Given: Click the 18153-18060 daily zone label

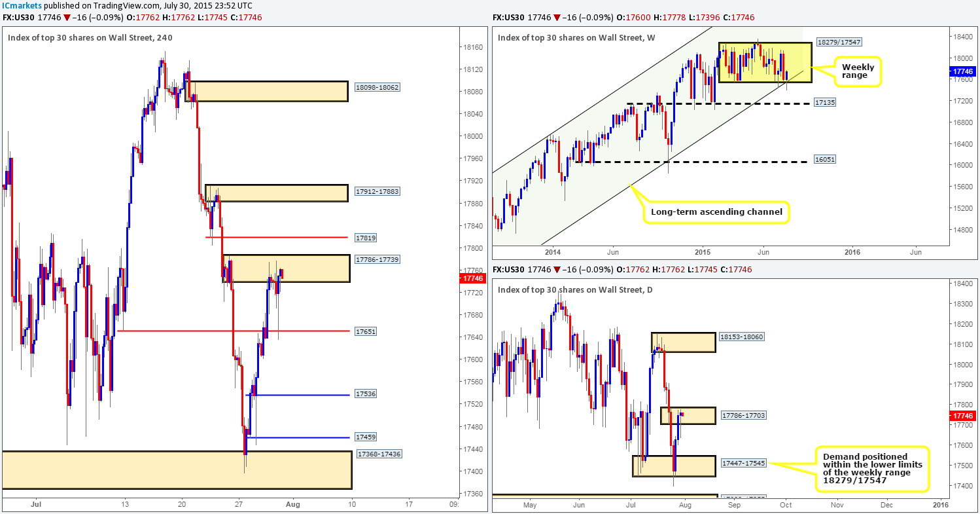Looking at the screenshot, I should [x=743, y=337].
